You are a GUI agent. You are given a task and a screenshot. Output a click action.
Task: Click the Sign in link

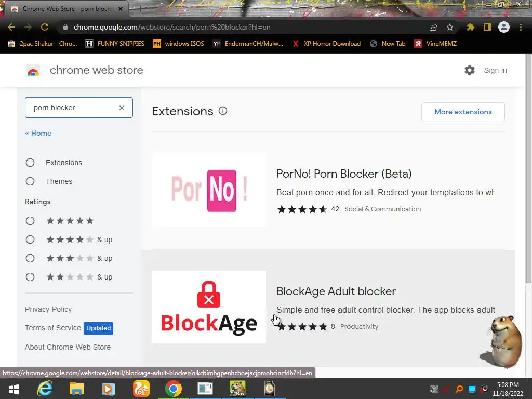click(x=495, y=70)
